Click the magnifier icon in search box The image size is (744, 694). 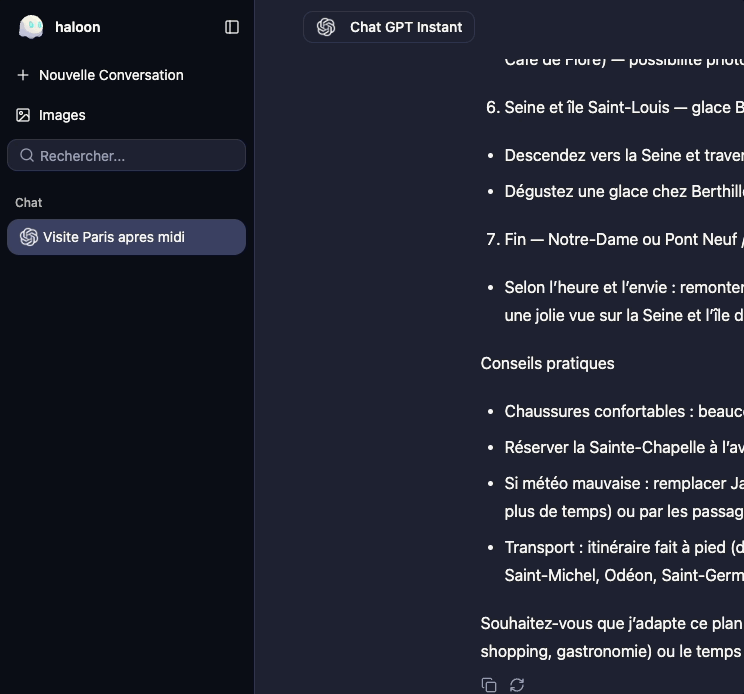pos(27,156)
